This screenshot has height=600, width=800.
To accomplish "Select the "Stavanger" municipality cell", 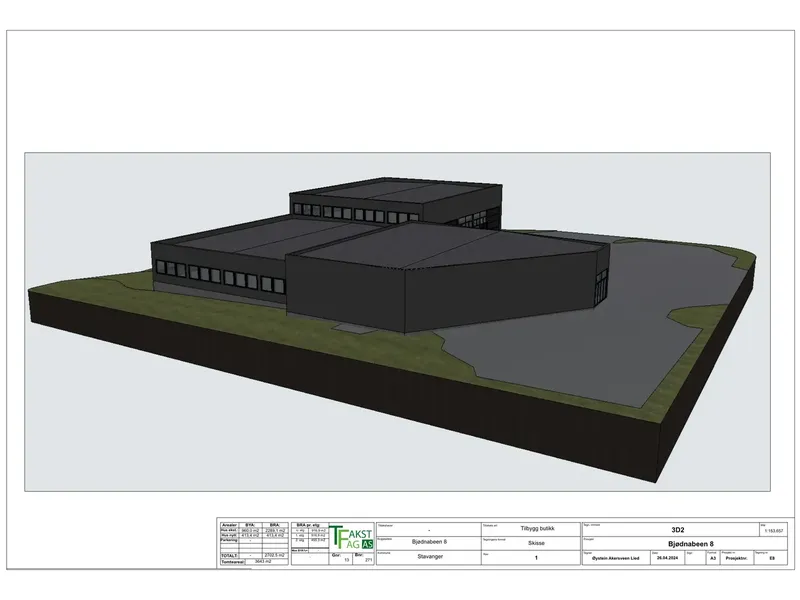I will tap(430, 557).
